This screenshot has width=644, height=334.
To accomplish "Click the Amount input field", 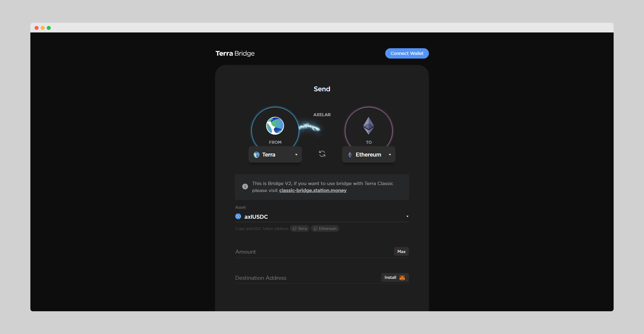I will [x=313, y=252].
